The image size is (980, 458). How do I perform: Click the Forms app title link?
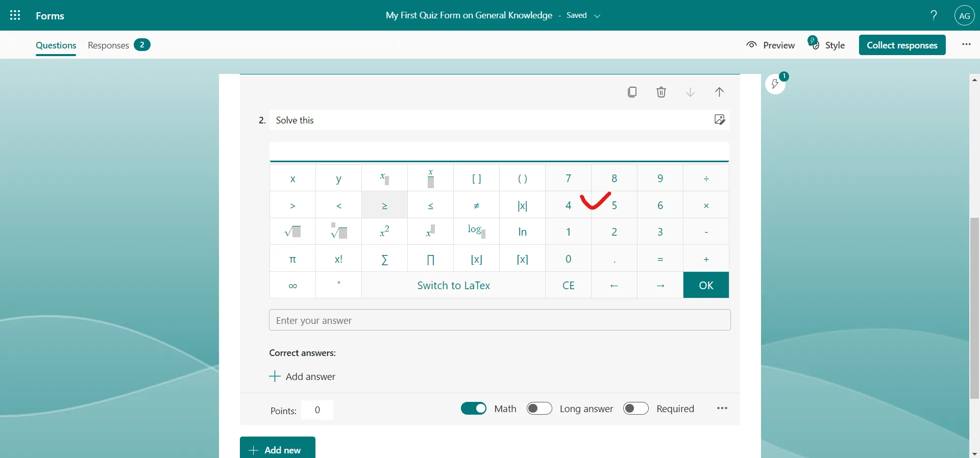(50, 16)
